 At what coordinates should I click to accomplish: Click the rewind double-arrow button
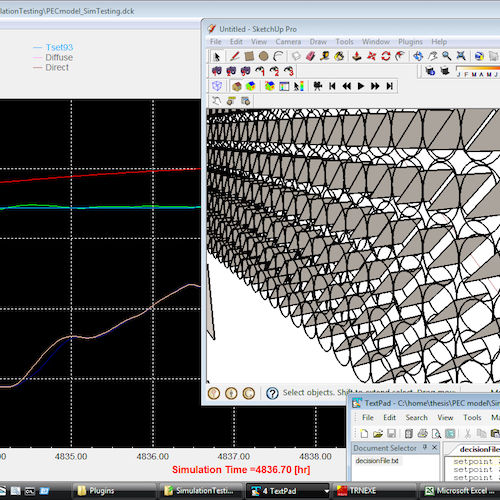(x=347, y=86)
